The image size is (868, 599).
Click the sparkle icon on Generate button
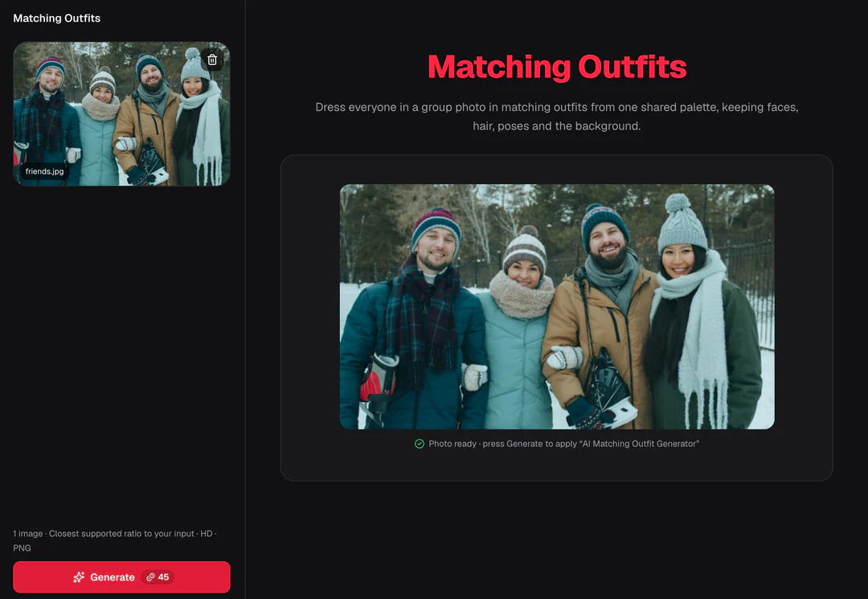tap(79, 576)
